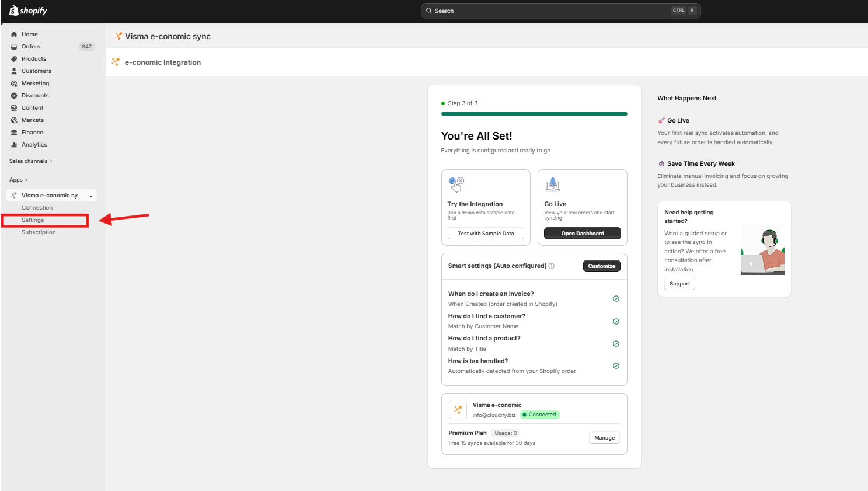
Task: Click the checkmark beside 'How do I find a customer?'
Action: pos(616,321)
